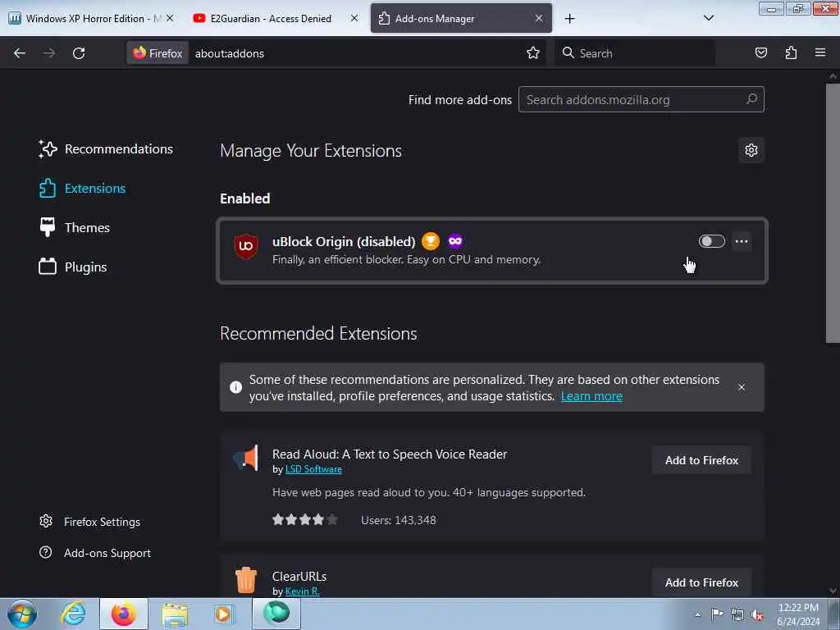
Task: Toggle uBlock Origin extension on
Action: 711,241
